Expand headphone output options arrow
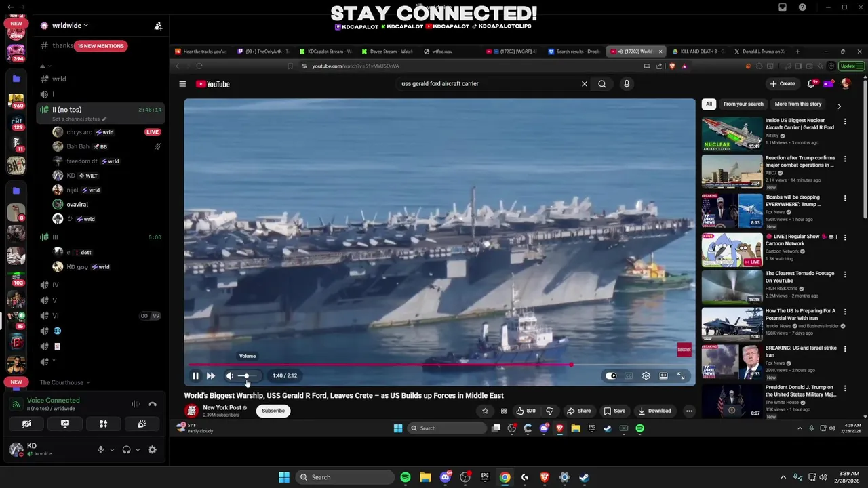868x488 pixels. click(138, 449)
